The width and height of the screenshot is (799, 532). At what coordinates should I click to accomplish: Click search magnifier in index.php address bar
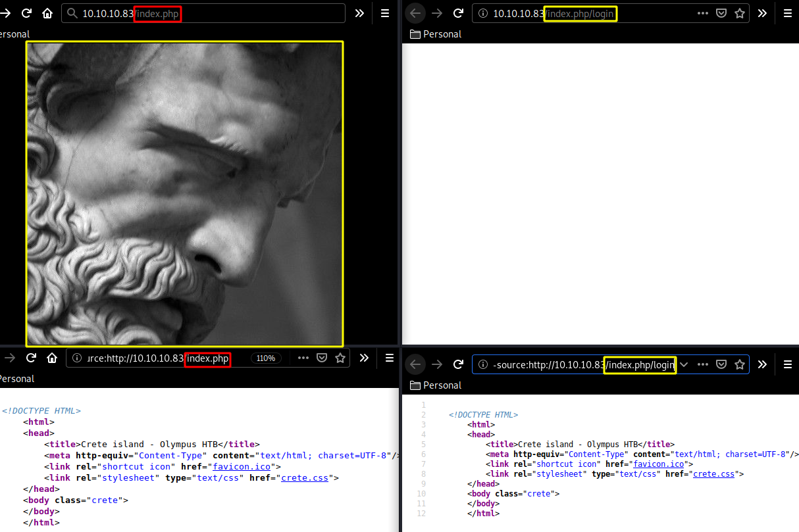click(x=72, y=13)
